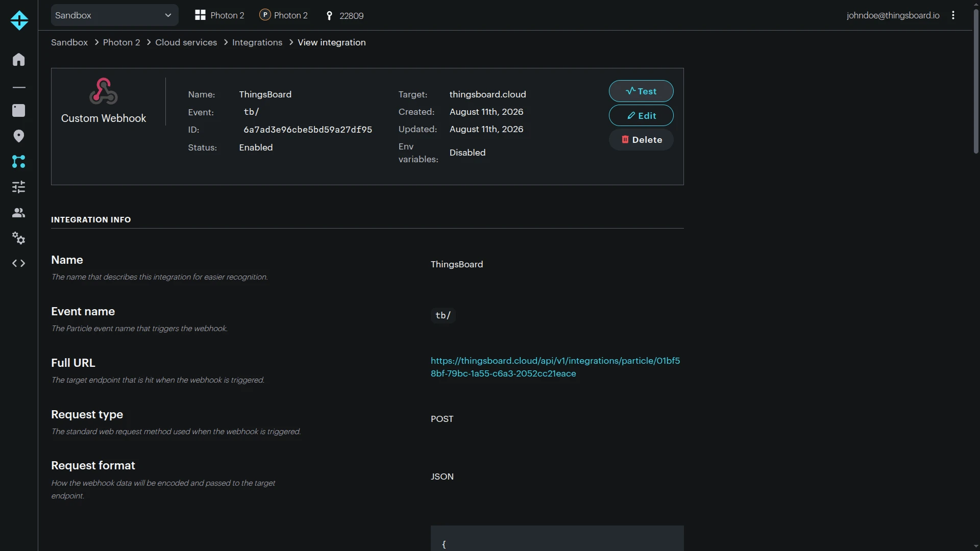Go to Photon 2 breadcrumb
This screenshot has width=980, height=551.
121,42
